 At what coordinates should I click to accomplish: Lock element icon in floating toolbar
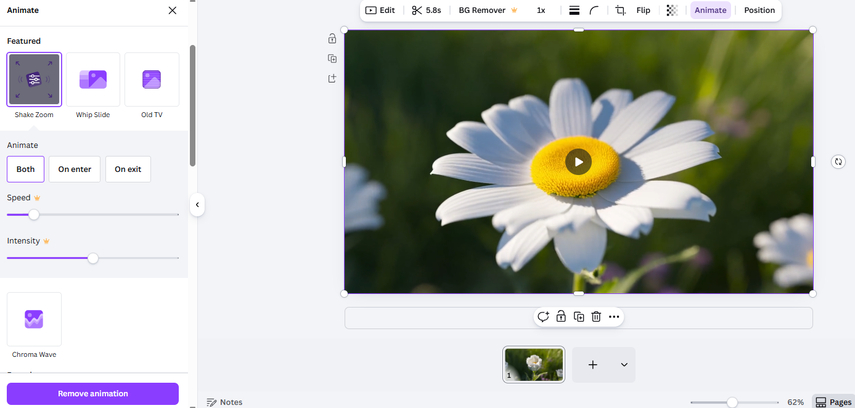pos(561,317)
